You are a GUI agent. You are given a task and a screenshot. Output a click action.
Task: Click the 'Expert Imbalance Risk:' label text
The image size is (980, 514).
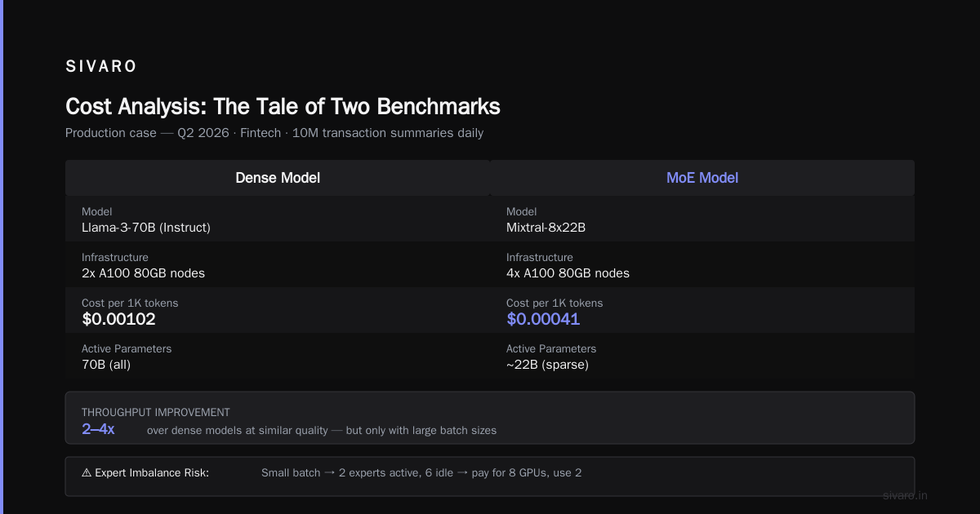coord(152,472)
